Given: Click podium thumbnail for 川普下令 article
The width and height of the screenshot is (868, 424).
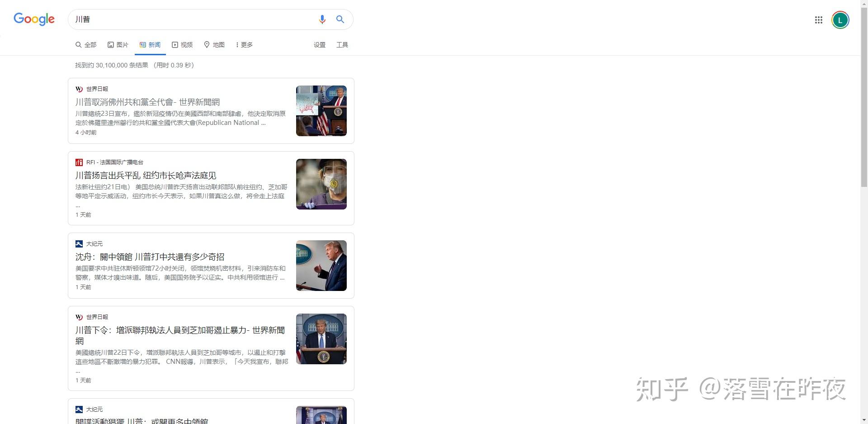Looking at the screenshot, I should (x=321, y=339).
